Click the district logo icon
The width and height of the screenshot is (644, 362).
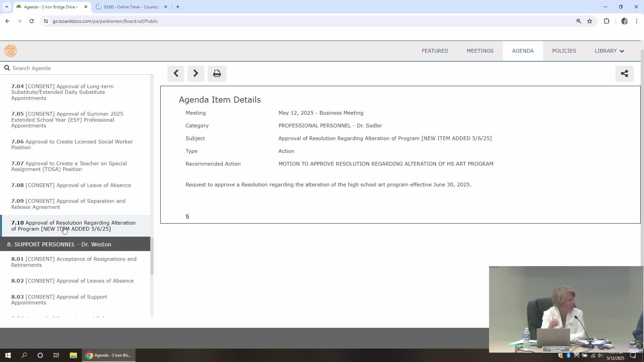pyautogui.click(x=10, y=51)
